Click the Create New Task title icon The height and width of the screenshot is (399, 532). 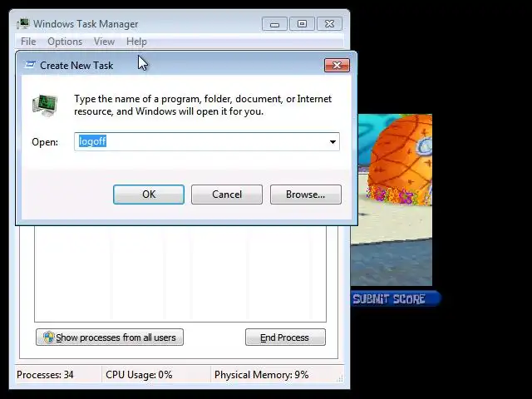tap(30, 65)
